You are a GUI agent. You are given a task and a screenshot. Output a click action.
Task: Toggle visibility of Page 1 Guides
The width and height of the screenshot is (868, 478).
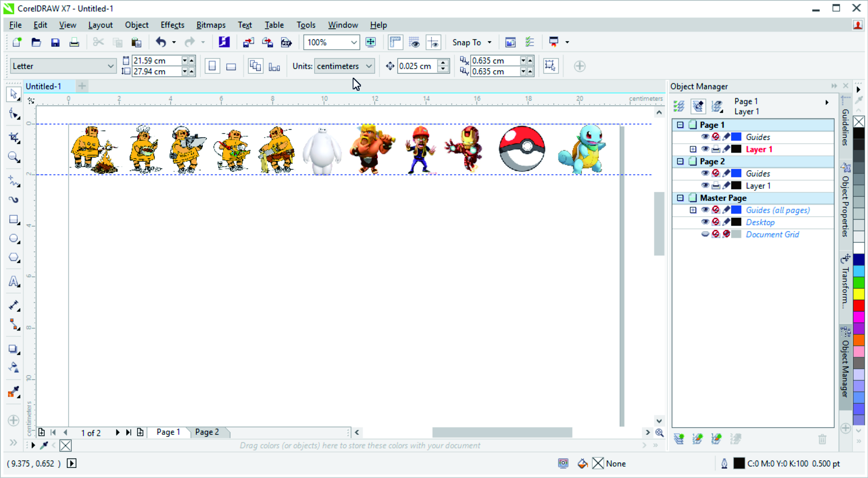click(x=705, y=137)
